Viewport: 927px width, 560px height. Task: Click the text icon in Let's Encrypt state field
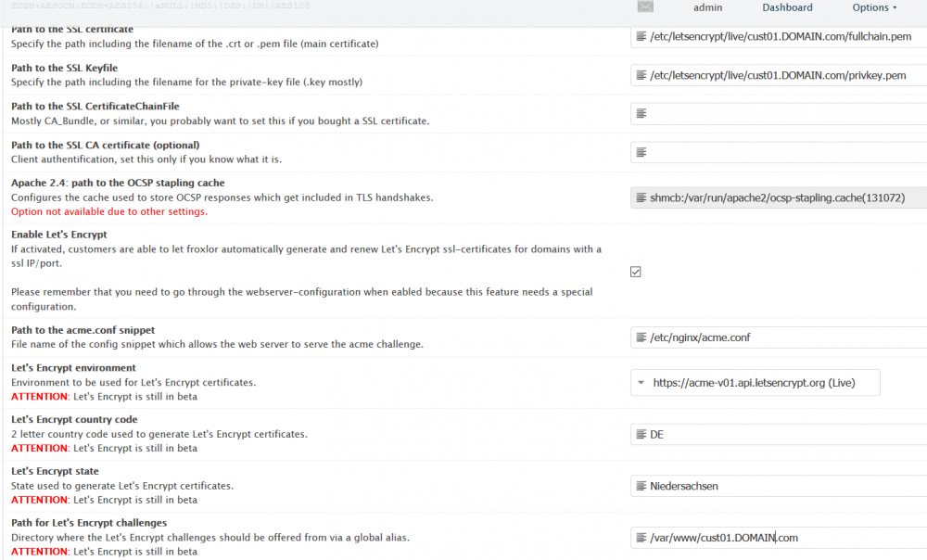[x=641, y=486]
